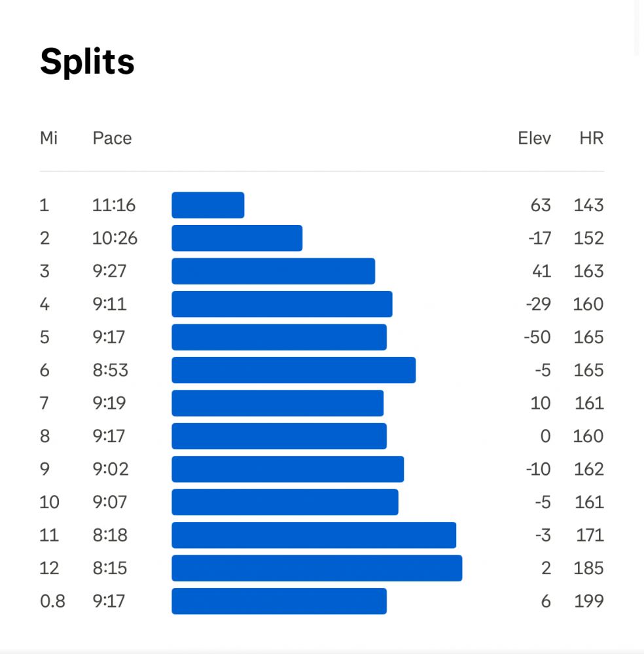
Task: Click the Pace column header
Action: (112, 138)
